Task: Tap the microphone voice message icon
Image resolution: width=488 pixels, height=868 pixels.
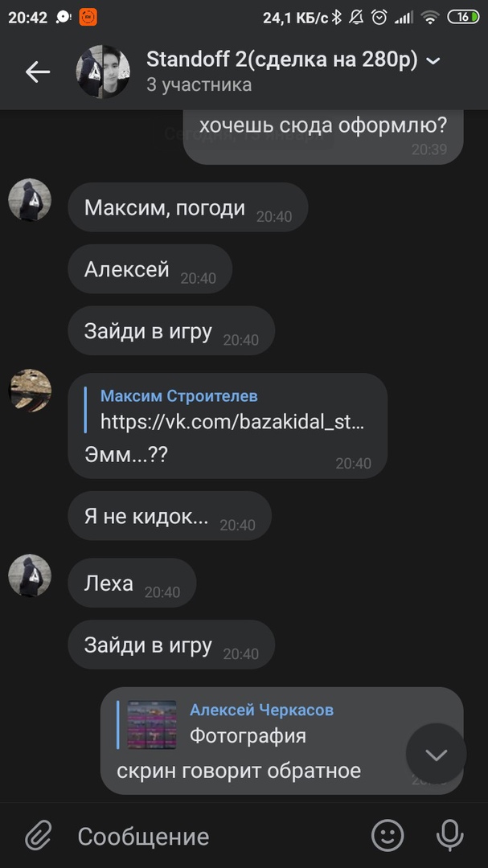Action: pyautogui.click(x=449, y=835)
